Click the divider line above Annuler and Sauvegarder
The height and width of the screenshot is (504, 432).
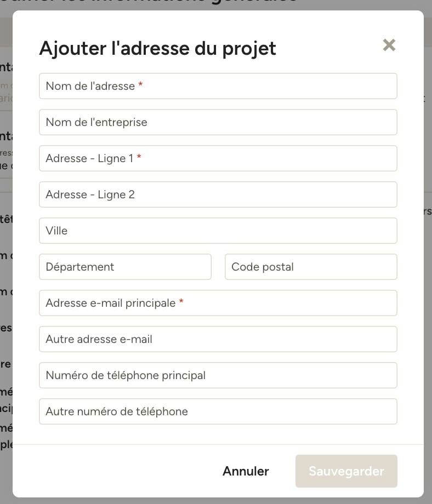(218, 444)
